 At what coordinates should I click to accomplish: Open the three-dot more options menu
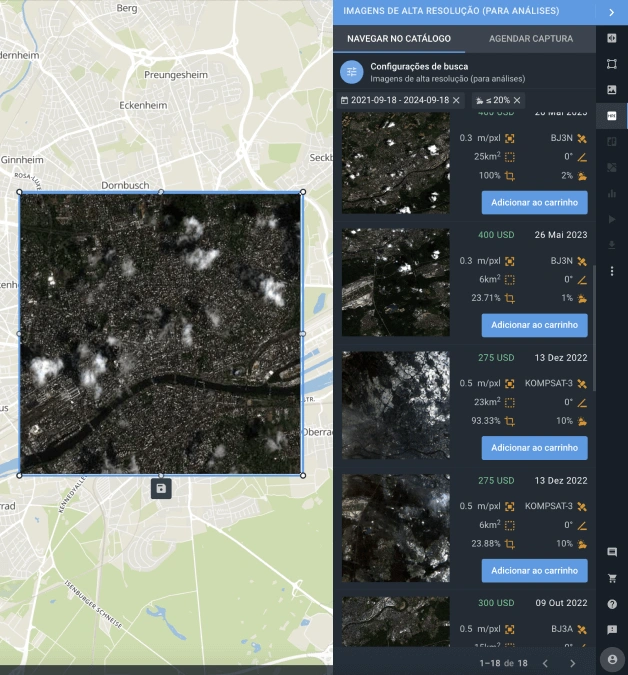click(612, 271)
